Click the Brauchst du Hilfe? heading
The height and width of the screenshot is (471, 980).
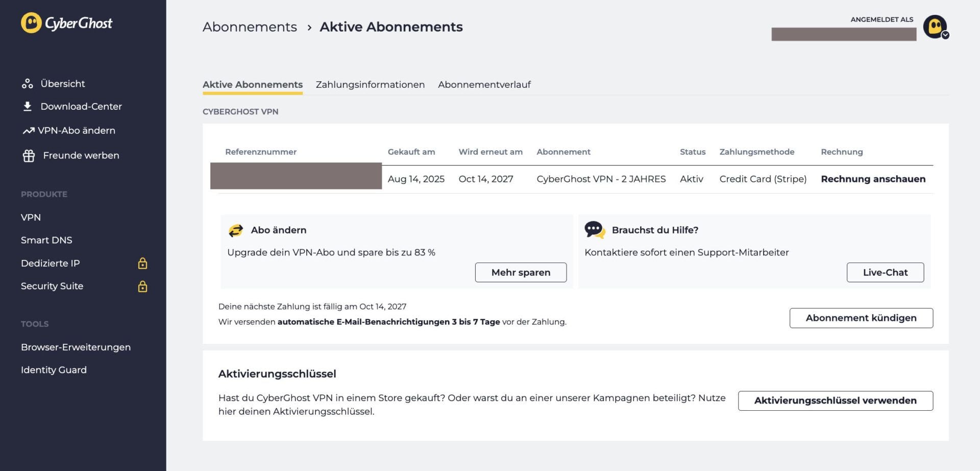[x=655, y=230]
